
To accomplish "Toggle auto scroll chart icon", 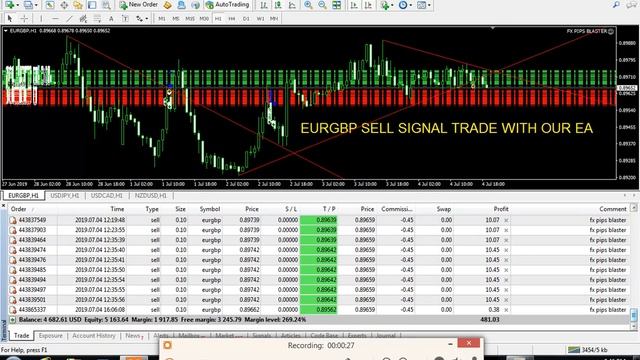I will tap(354, 5).
